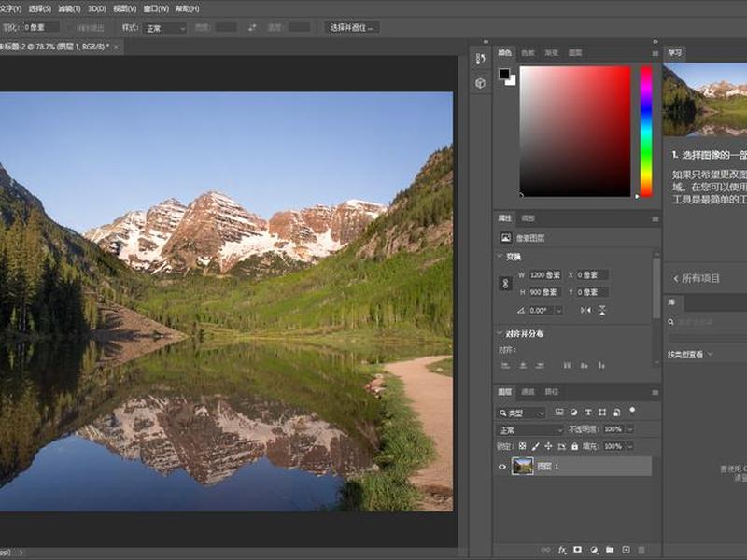Open the layer fill dropdown arrow
Viewport: 747px width, 560px height.
pyautogui.click(x=630, y=446)
